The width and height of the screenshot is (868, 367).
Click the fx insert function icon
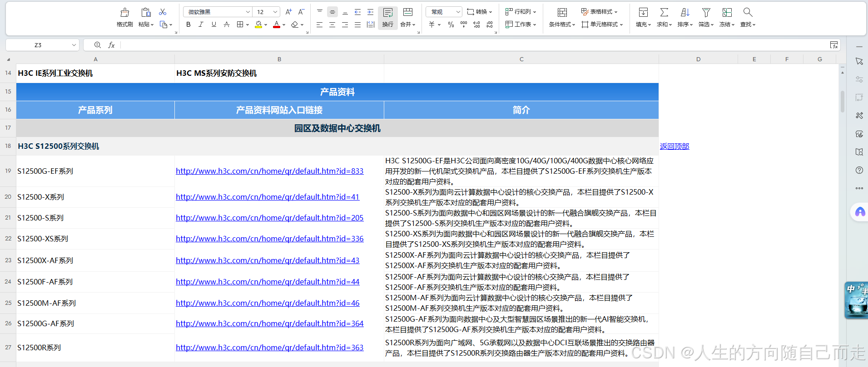[x=112, y=45]
